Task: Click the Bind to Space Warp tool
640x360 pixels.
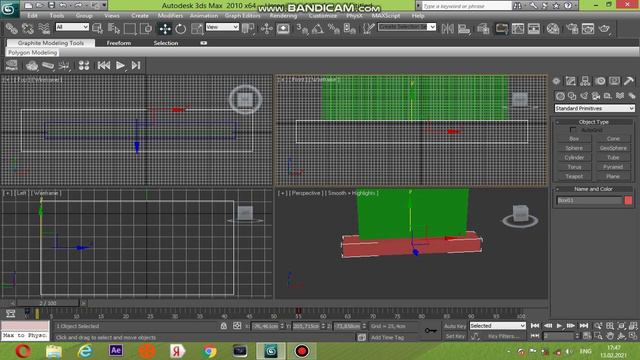Action: (x=44, y=29)
